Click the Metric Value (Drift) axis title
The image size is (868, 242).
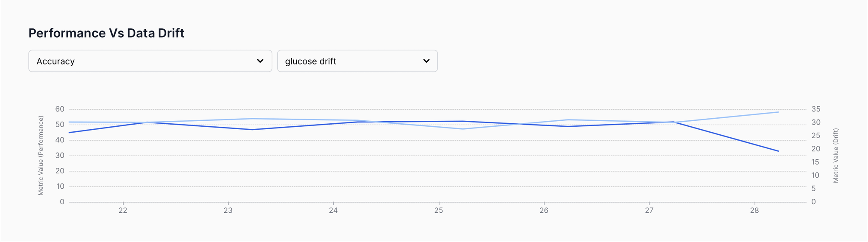(x=836, y=156)
